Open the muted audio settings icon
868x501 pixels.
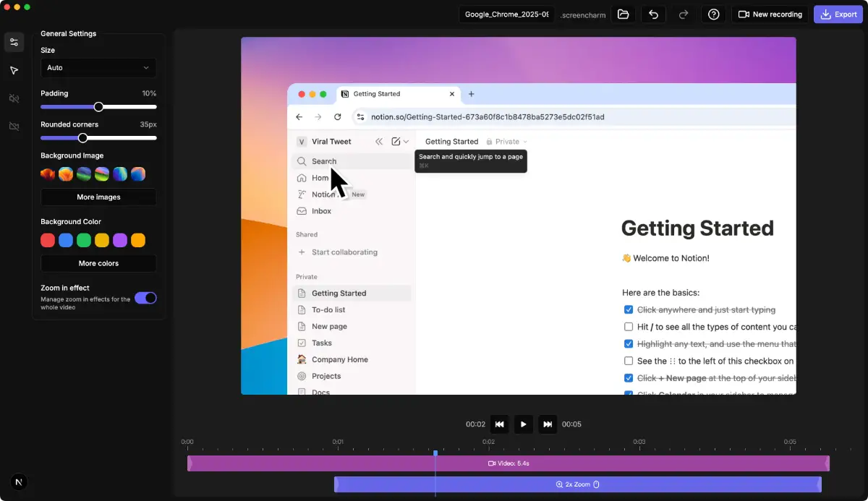(14, 98)
